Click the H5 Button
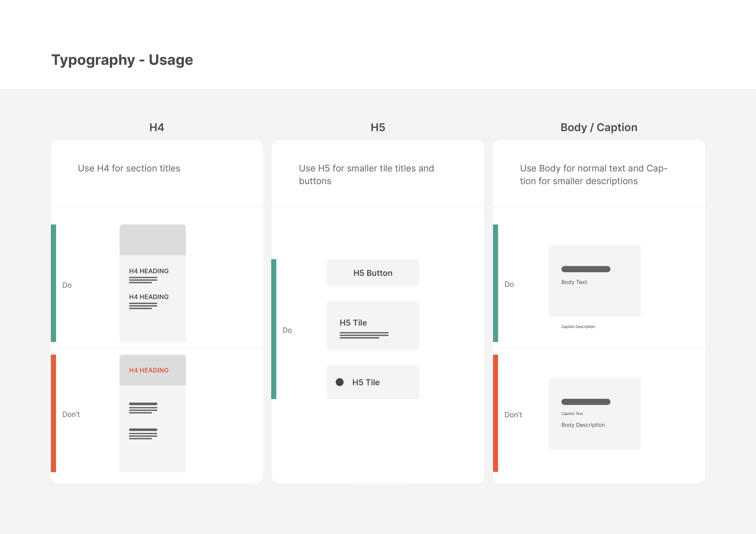The image size is (756, 534). tap(373, 273)
